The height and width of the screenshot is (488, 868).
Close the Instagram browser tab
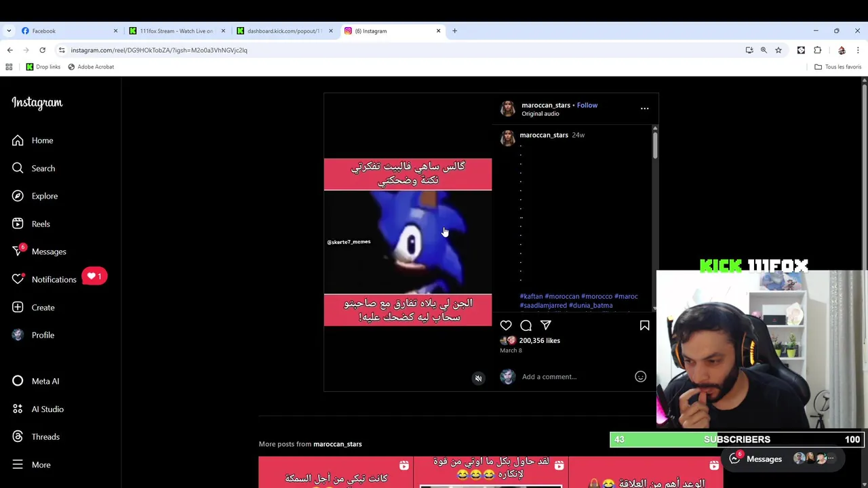coord(438,30)
